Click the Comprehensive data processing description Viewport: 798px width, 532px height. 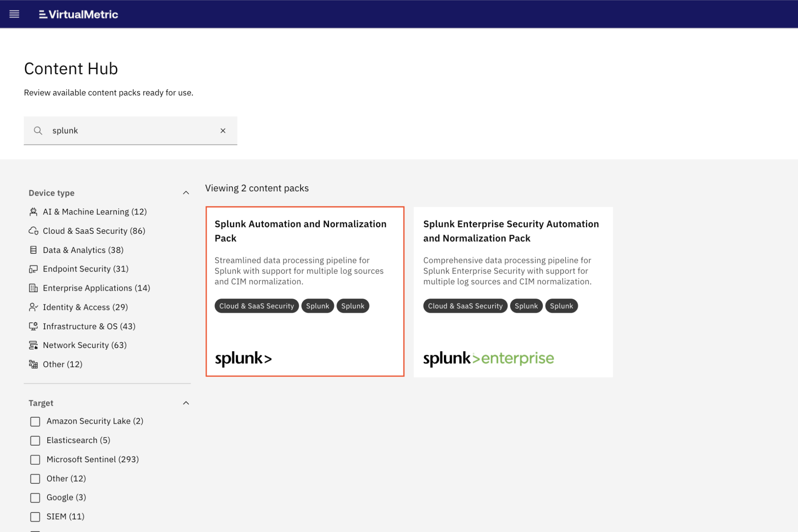pos(507,271)
